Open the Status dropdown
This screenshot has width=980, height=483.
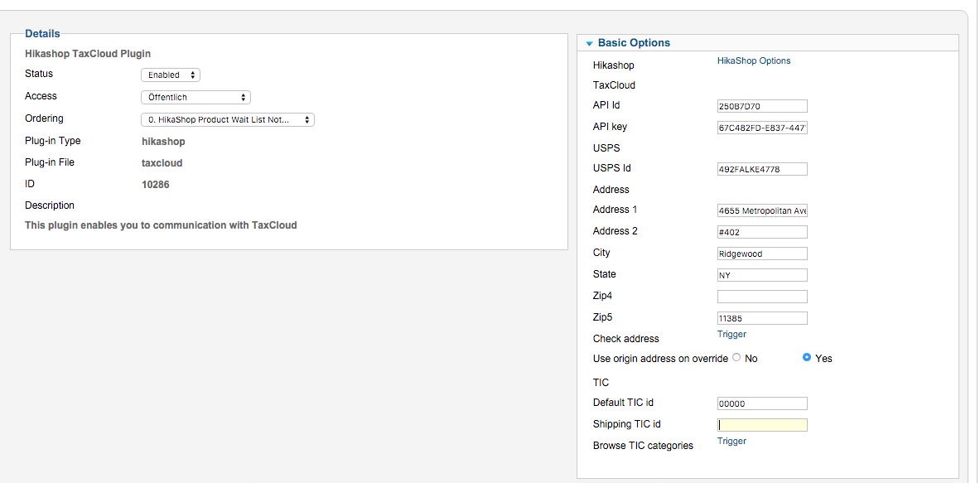pos(170,75)
